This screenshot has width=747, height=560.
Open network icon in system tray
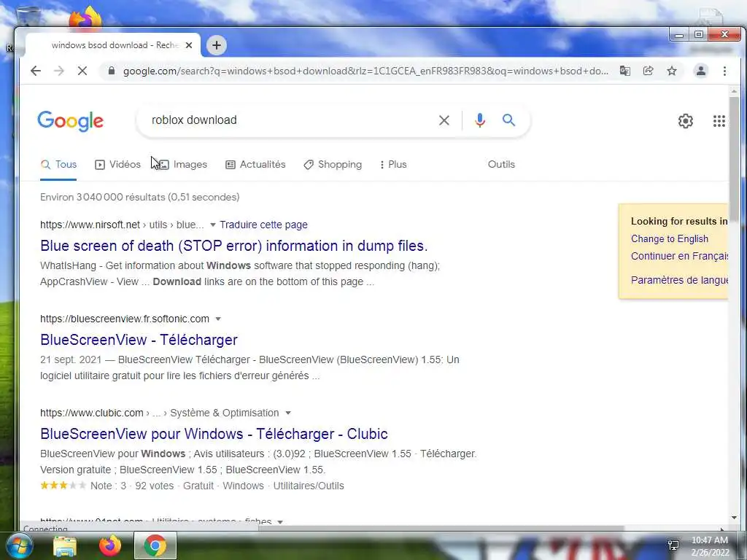[673, 545]
